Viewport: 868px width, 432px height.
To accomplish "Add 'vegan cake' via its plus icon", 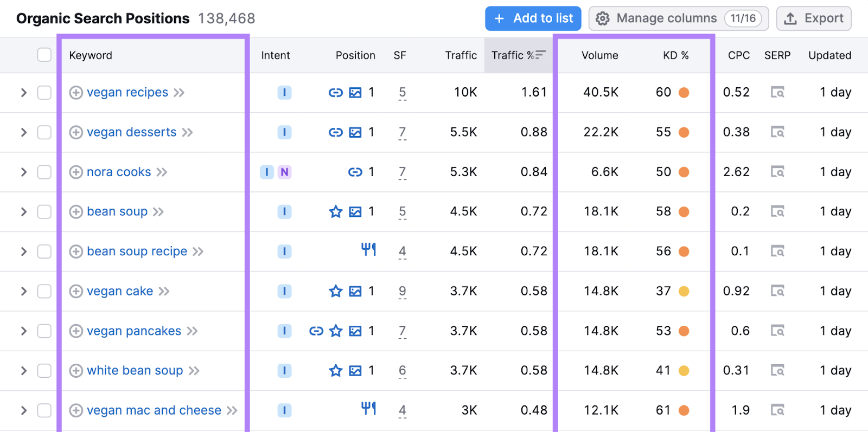I will (x=76, y=292).
